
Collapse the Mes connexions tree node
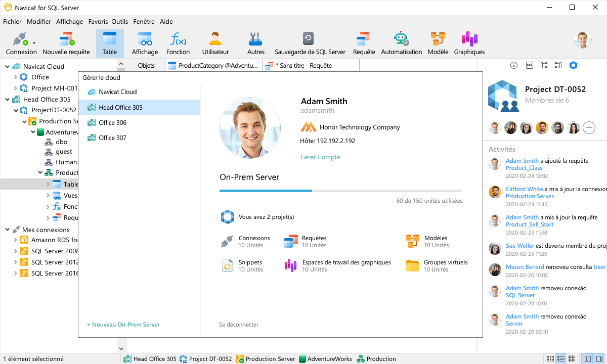coord(7,230)
